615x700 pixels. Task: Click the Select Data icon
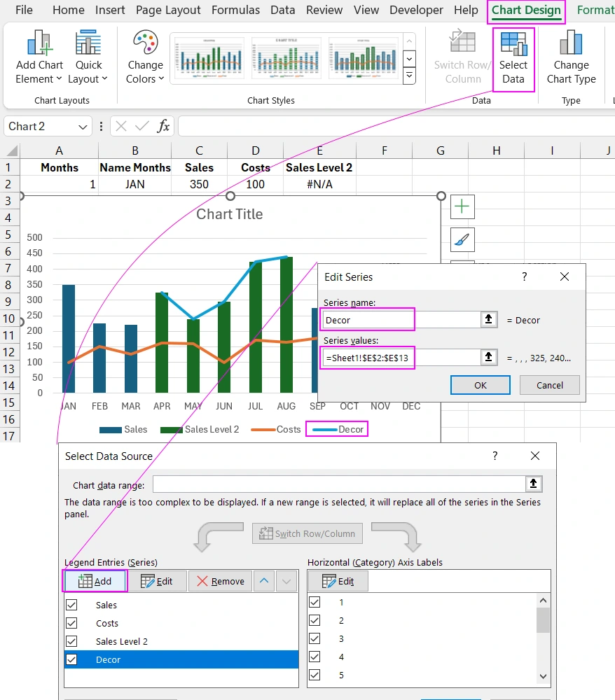coord(513,44)
